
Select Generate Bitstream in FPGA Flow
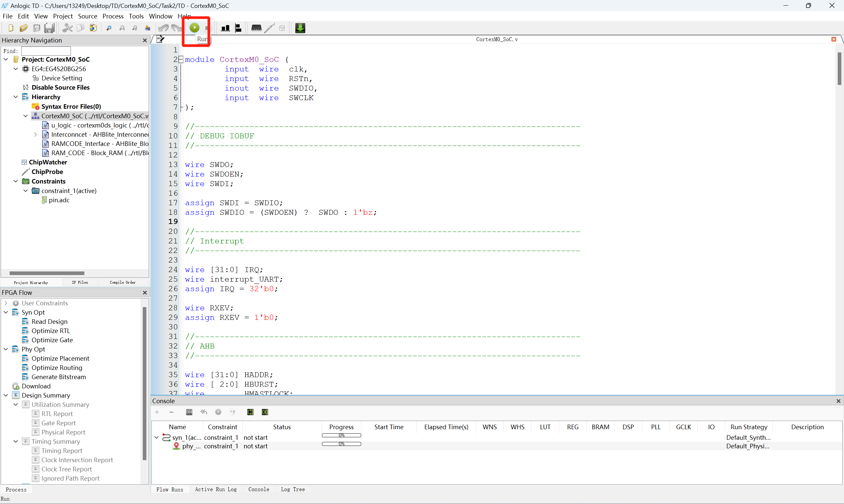(58, 377)
